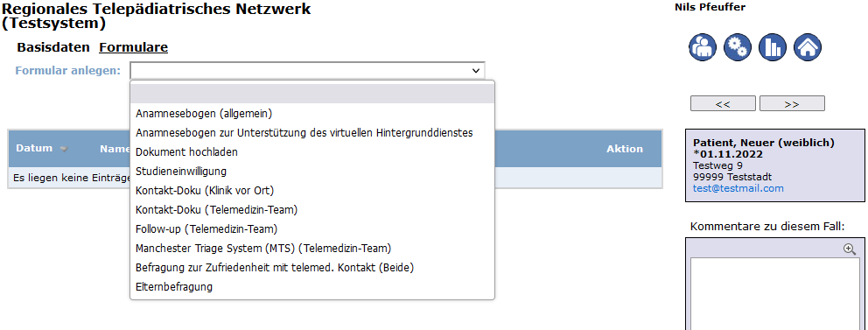
Task: Click the previous patient << button
Action: 723,103
